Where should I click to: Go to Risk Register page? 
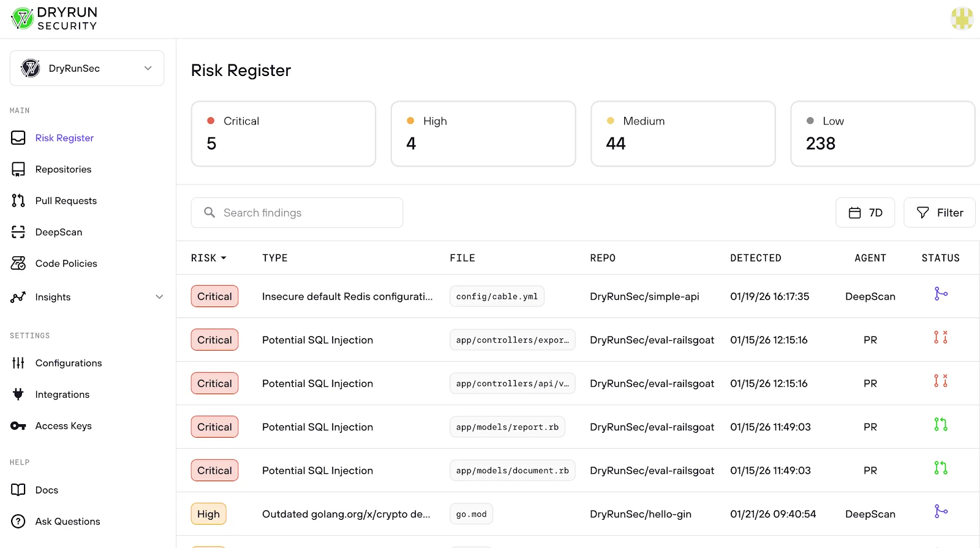coord(64,138)
